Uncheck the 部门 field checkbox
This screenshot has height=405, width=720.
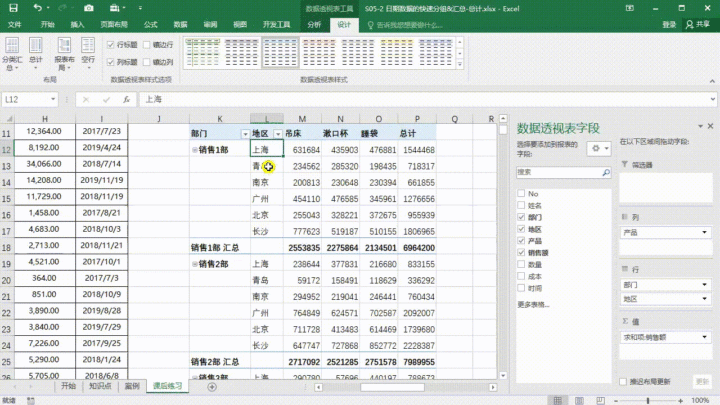click(521, 217)
